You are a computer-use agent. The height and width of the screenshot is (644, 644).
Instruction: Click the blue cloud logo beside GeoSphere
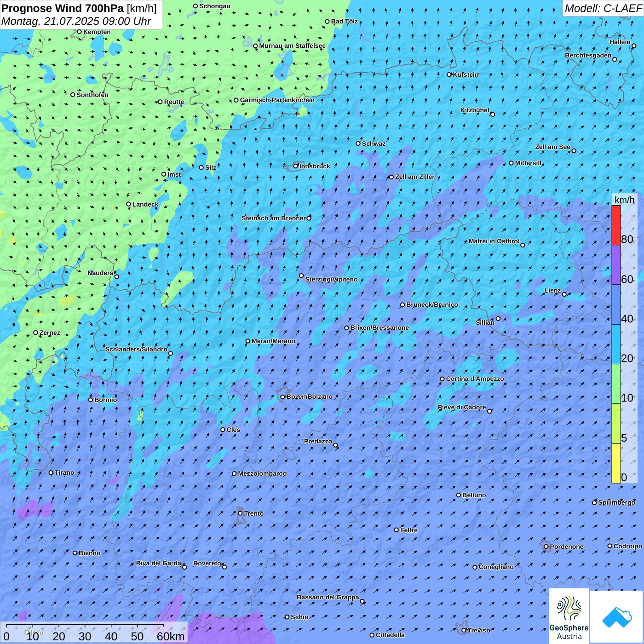point(616,617)
